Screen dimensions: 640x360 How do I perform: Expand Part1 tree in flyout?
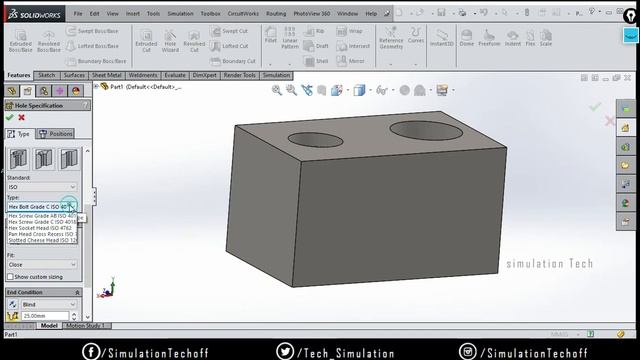(x=97, y=87)
